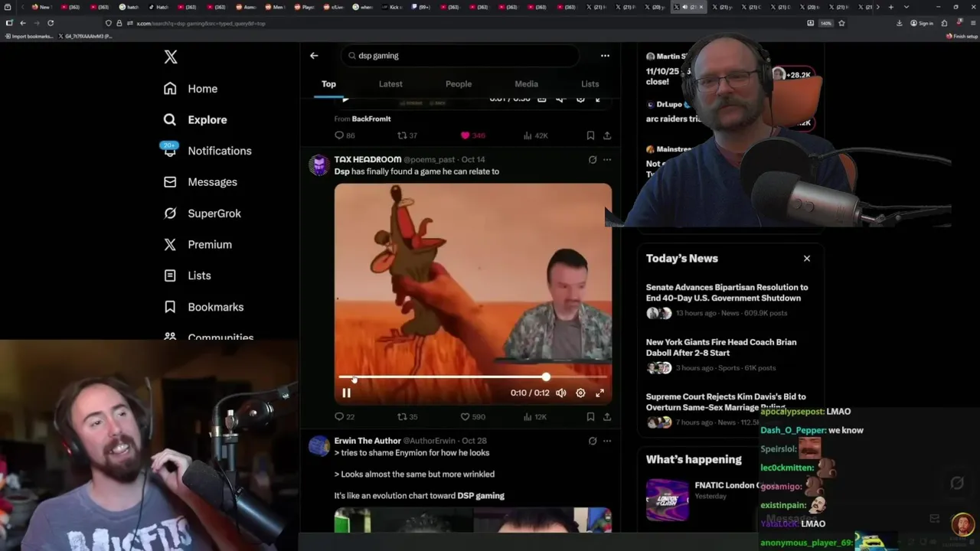Enter fullscreen on the video
Image resolution: width=980 pixels, height=551 pixels.
tap(599, 393)
